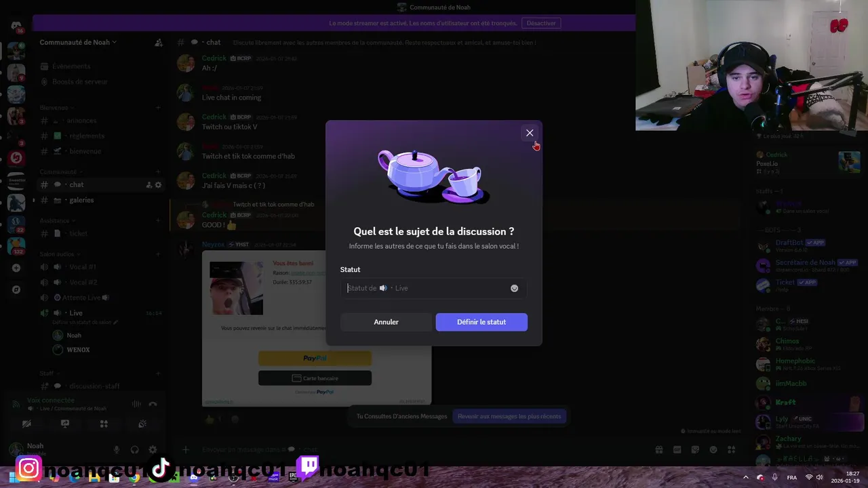The height and width of the screenshot is (488, 868).
Task: Open the activities icon in voice panel
Action: tap(104, 424)
